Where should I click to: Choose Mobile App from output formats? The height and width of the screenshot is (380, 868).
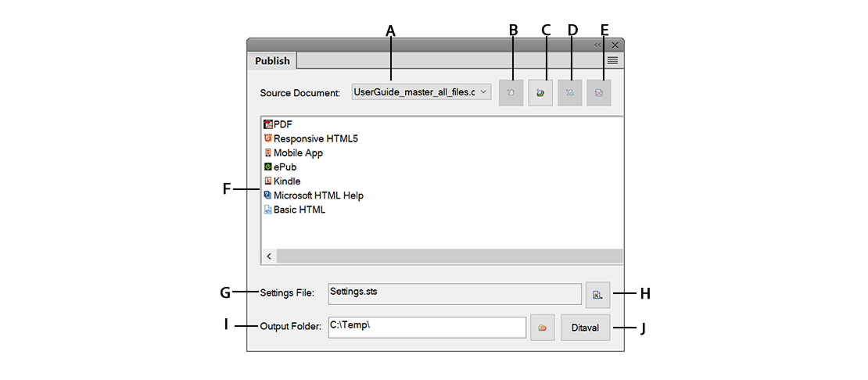point(297,152)
